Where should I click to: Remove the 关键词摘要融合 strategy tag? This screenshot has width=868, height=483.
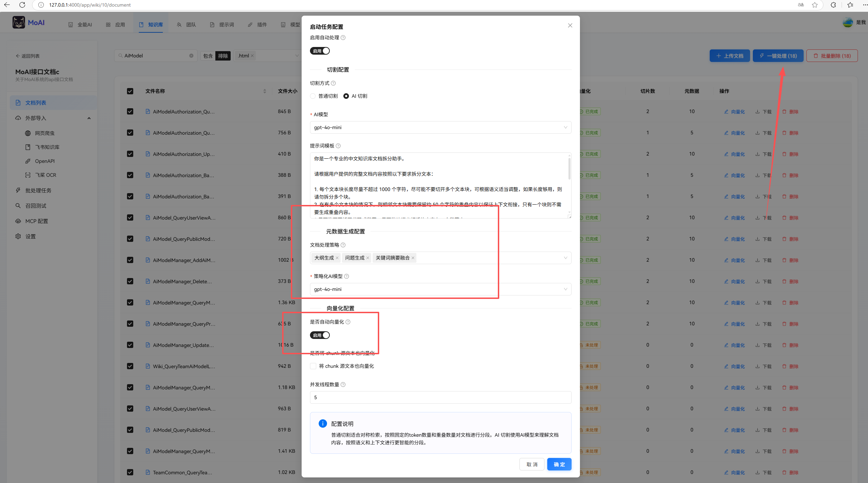[x=413, y=258]
